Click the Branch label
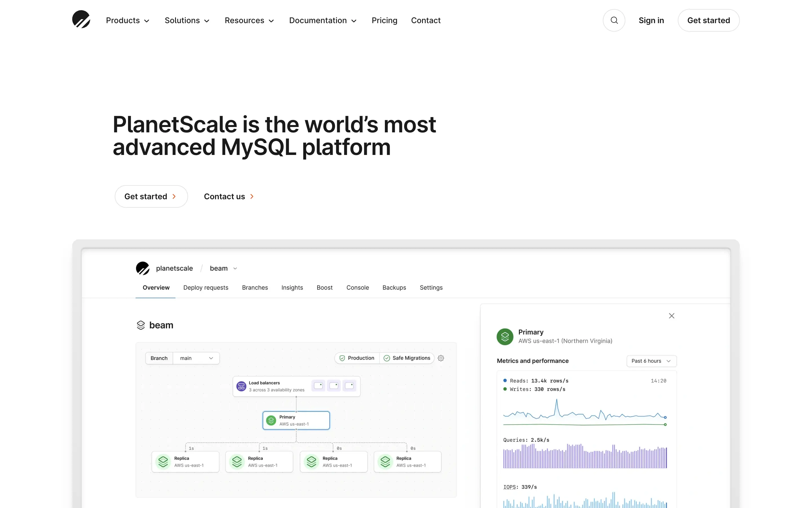The width and height of the screenshot is (812, 508). point(159,358)
